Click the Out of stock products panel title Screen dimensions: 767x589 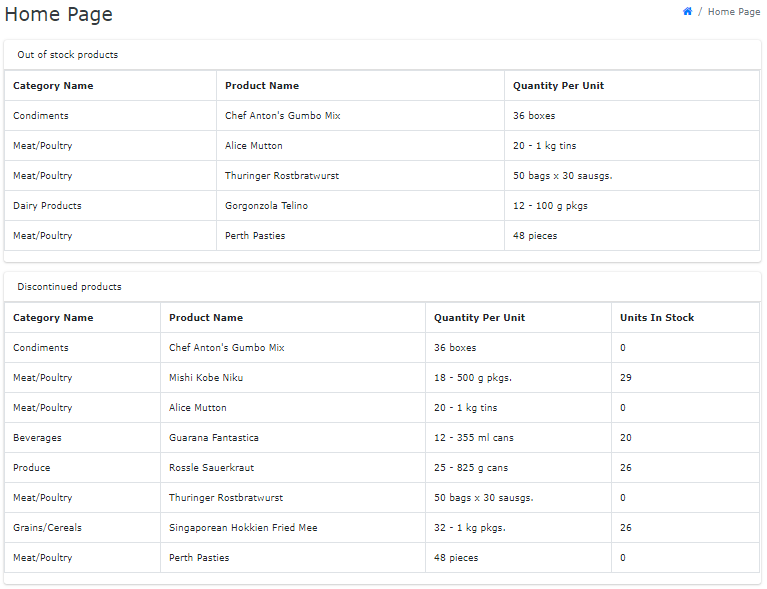(68, 55)
